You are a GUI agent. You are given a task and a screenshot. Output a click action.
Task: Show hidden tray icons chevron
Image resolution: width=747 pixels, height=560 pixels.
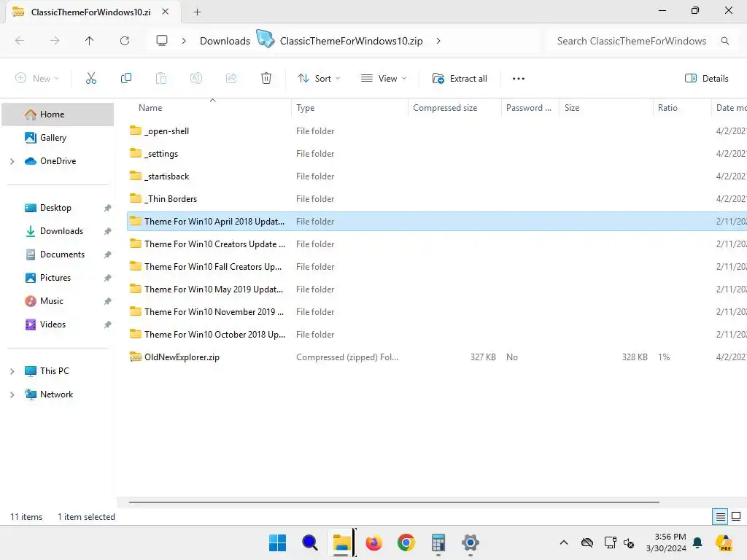564,542
